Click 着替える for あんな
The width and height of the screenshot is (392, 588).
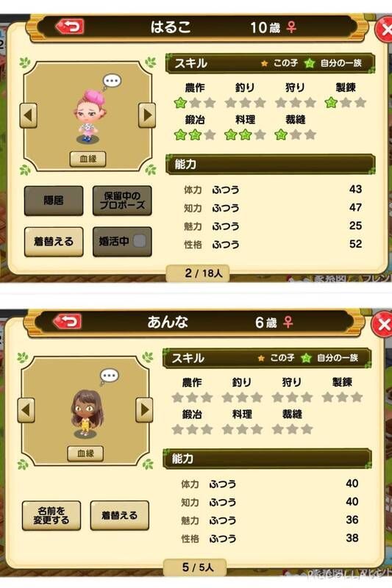(120, 515)
